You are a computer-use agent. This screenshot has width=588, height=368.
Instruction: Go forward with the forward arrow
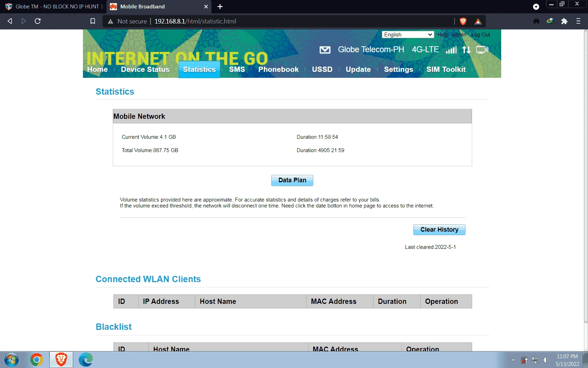[x=23, y=21]
